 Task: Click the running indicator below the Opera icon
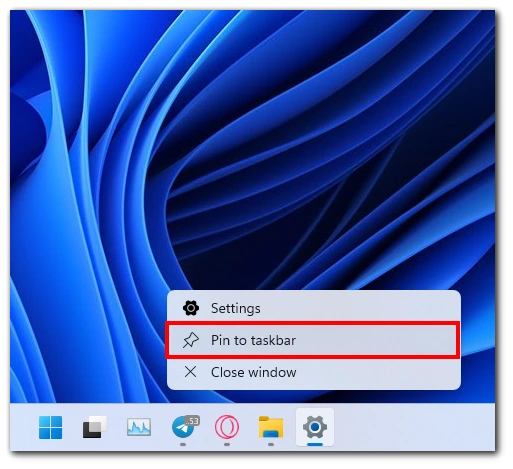pos(227,444)
